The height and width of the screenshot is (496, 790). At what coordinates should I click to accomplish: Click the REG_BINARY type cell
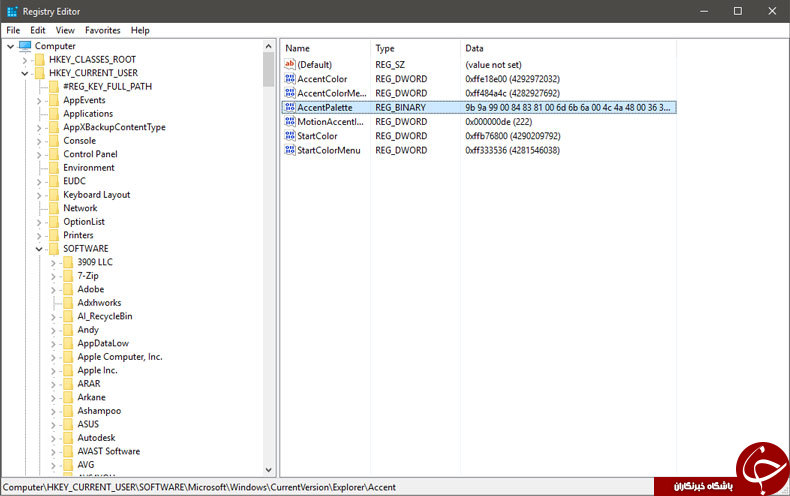pyautogui.click(x=401, y=107)
